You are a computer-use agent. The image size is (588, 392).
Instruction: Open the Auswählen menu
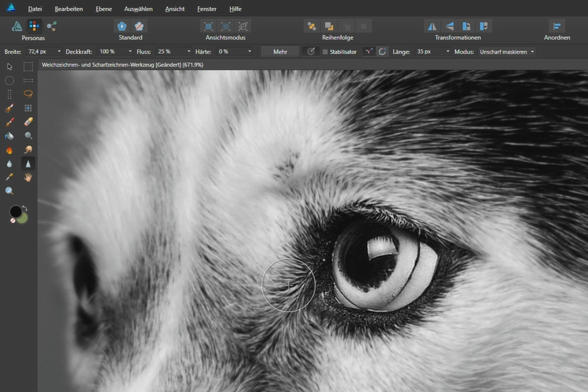138,9
